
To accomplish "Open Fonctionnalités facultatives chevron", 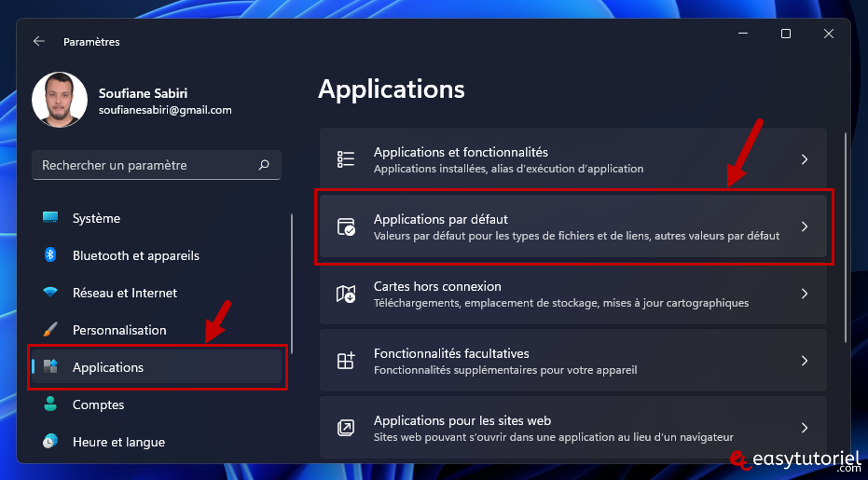I will pos(805,361).
